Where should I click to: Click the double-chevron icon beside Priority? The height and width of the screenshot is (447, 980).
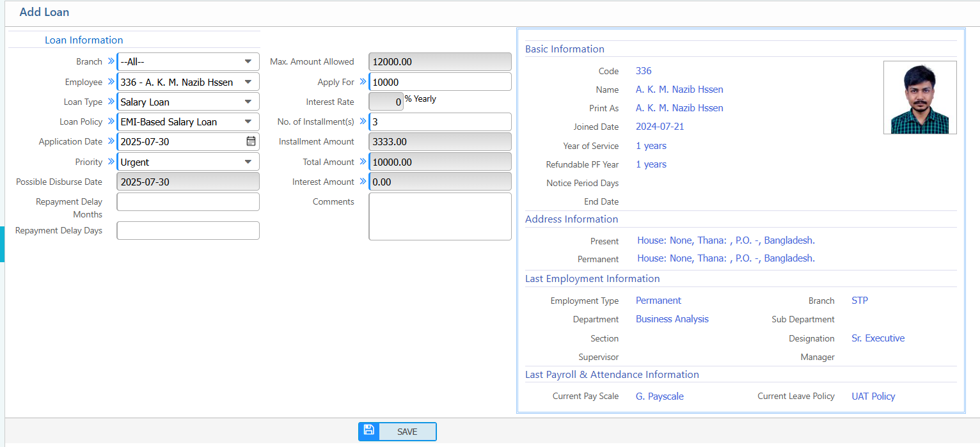point(111,162)
